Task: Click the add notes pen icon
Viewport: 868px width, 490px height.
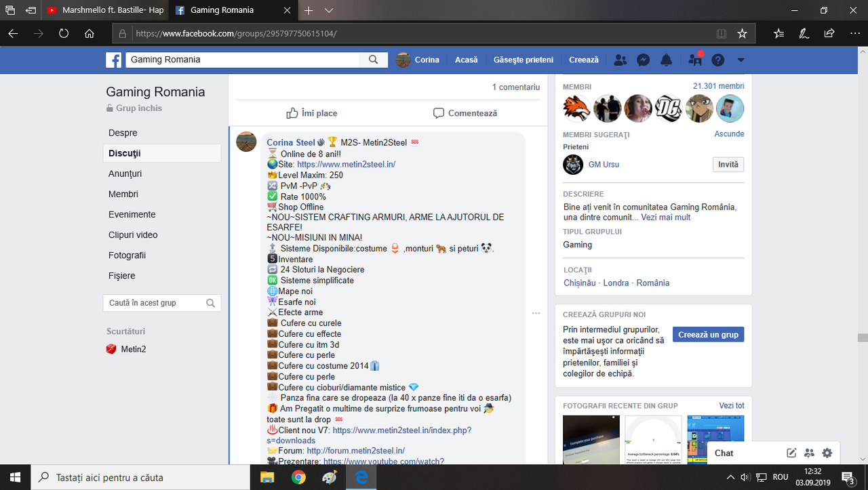Action: tap(804, 33)
